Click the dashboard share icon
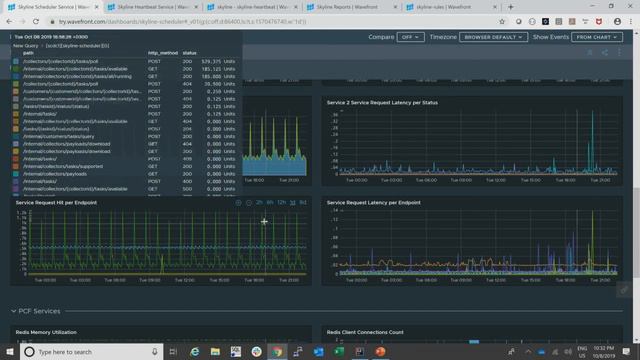The image size is (640, 360). tap(604, 52)
